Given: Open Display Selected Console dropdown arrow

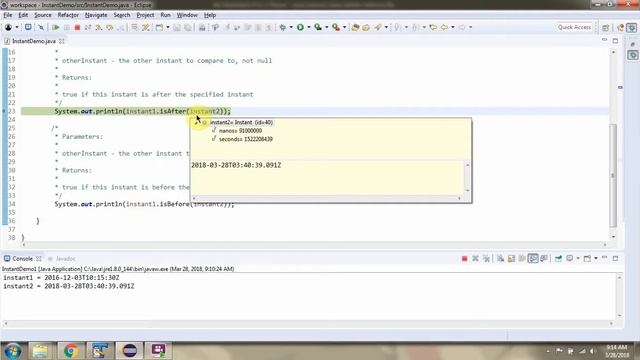Looking at the screenshot, I should tap(578, 258).
